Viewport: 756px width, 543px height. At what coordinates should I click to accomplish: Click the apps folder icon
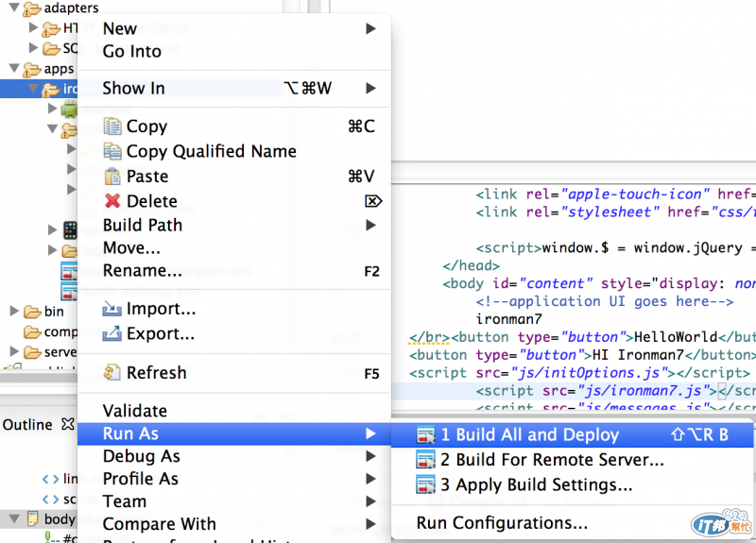pyautogui.click(x=32, y=70)
